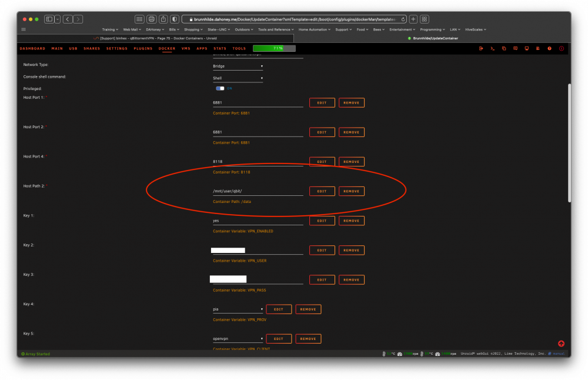The image size is (588, 380).
Task: Click the 1400rpm fan gauge icon in footer
Action: (437, 354)
